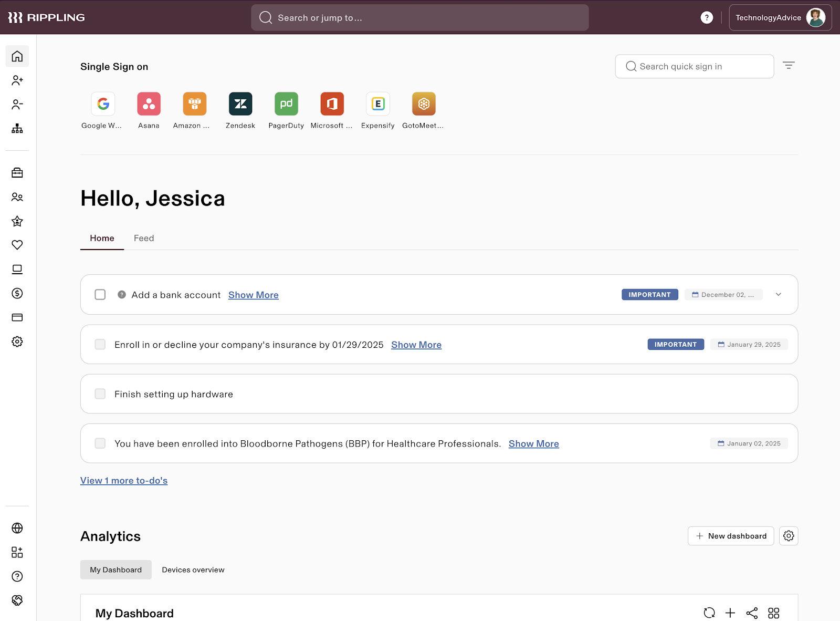Open the handshake sidebar icon at bottom
840x621 pixels.
tap(17, 601)
